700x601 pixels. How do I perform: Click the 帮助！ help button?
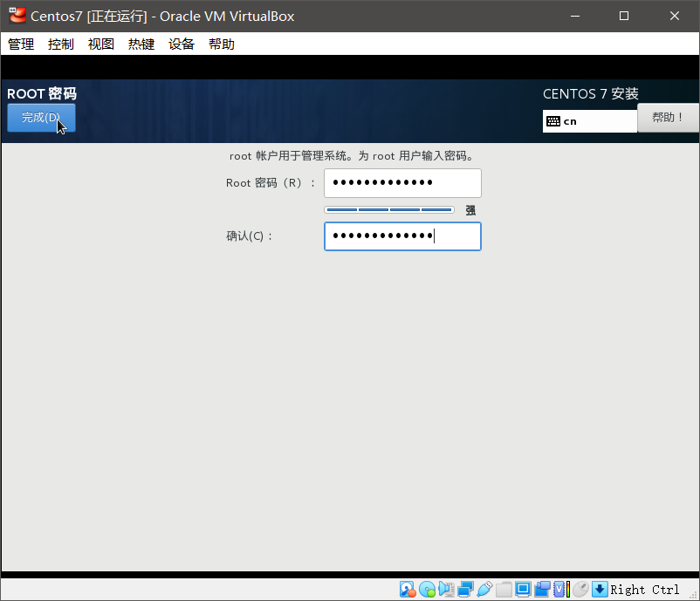coord(668,118)
